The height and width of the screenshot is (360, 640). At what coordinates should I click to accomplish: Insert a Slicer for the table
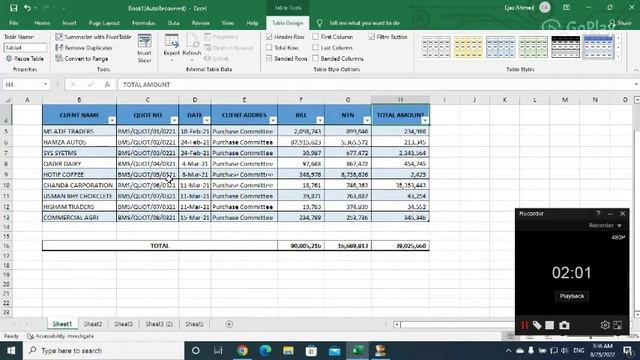click(x=144, y=48)
